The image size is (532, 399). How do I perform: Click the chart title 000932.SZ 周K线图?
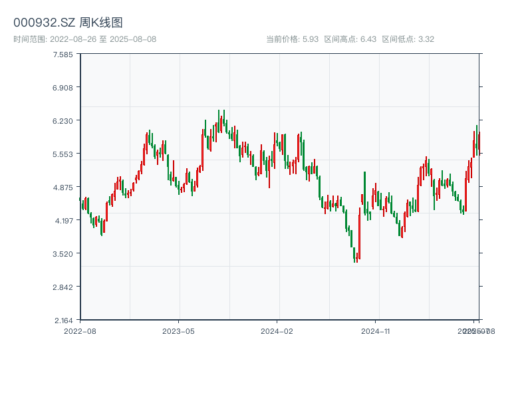coord(68,23)
